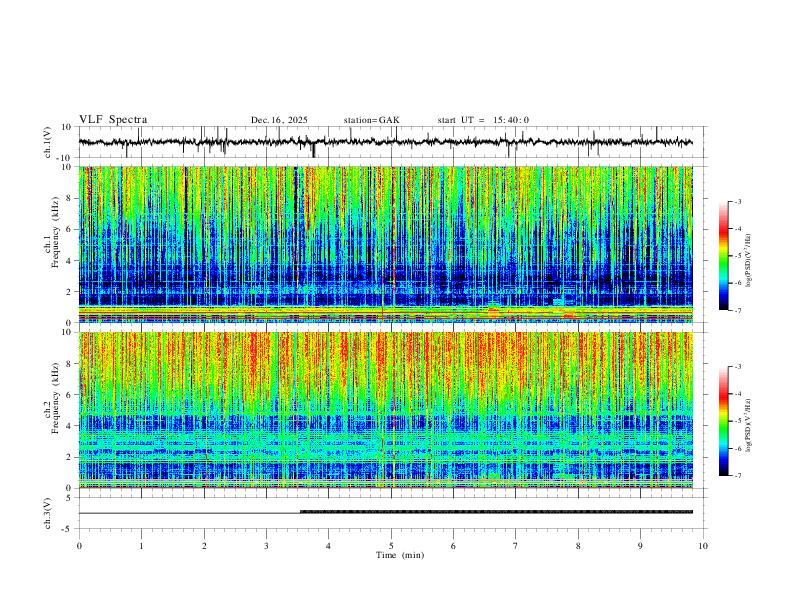Click the 'VLF Spectra' title text
The height and width of the screenshot is (612, 792).
[113, 120]
